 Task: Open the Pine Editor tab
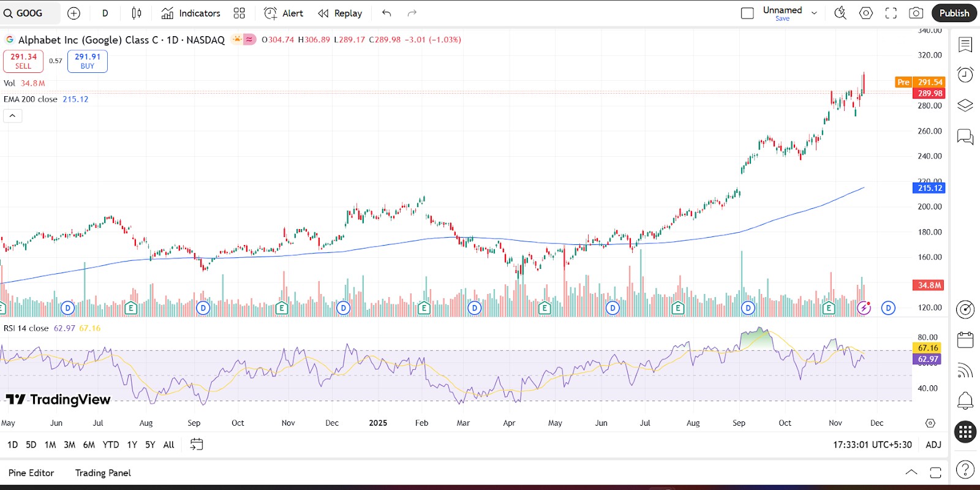point(31,473)
